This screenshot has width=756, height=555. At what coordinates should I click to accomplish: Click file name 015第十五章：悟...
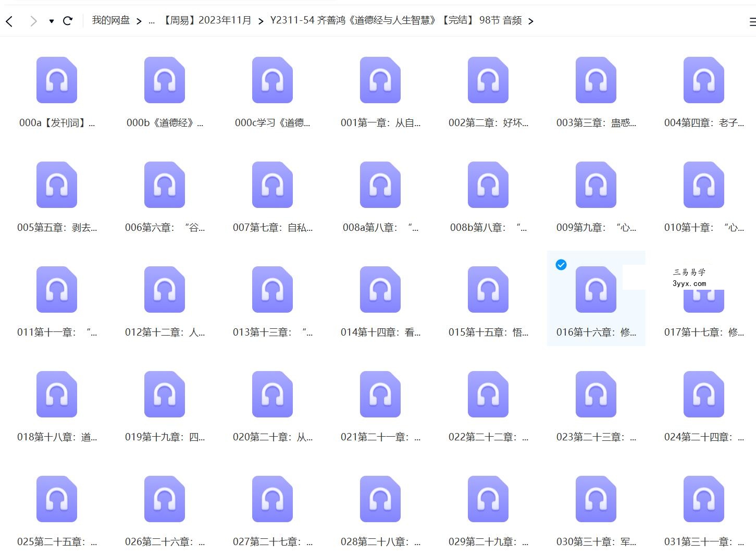pos(488,332)
